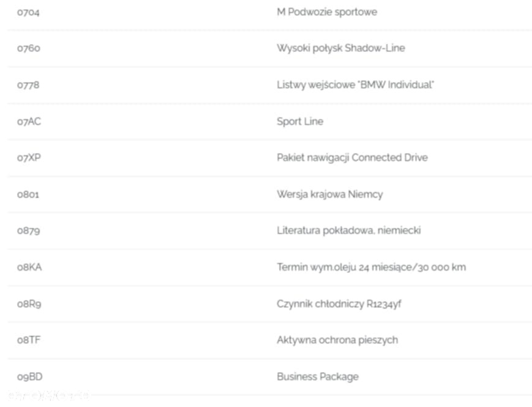Click Czynnik chłodniczy R1234yf entry
Image resolution: width=532 pixels, height=407 pixels.
click(339, 304)
